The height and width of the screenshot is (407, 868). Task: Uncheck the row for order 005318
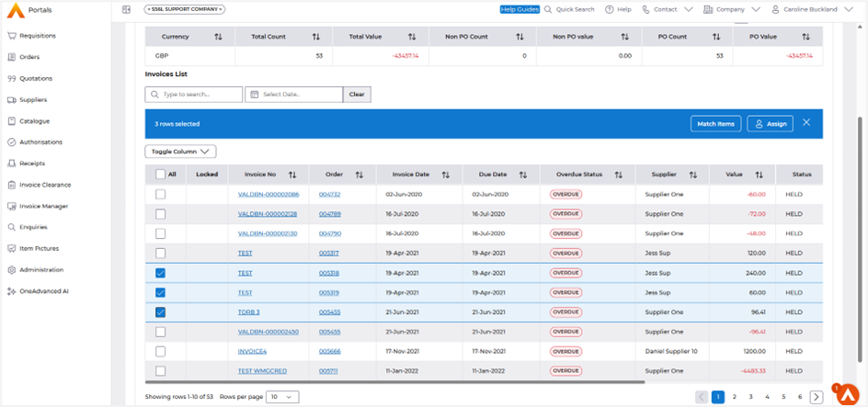[x=161, y=273]
